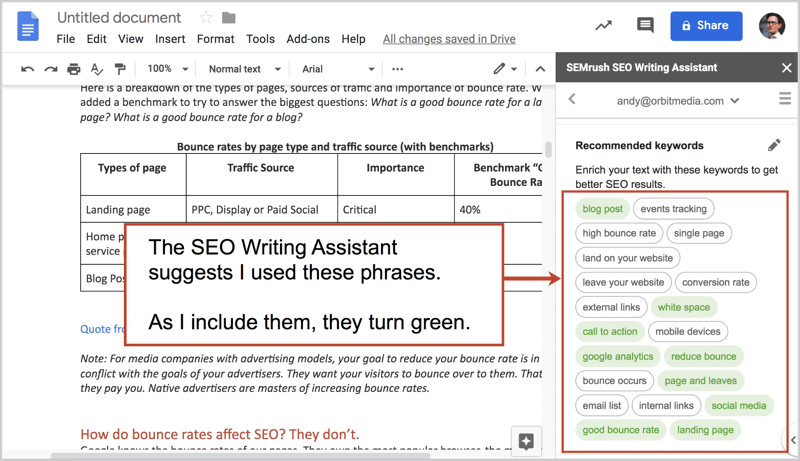Click the Print icon

(x=74, y=69)
